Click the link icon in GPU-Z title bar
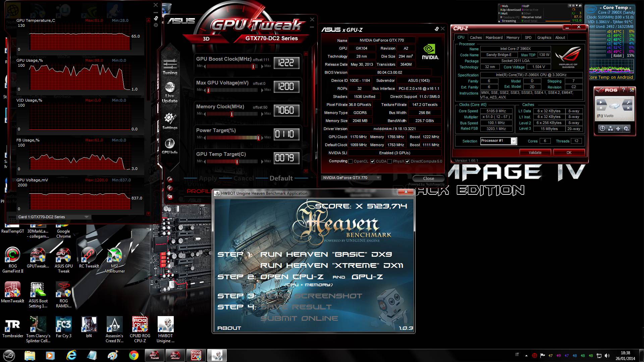644x362 pixels. pyautogui.click(x=436, y=29)
